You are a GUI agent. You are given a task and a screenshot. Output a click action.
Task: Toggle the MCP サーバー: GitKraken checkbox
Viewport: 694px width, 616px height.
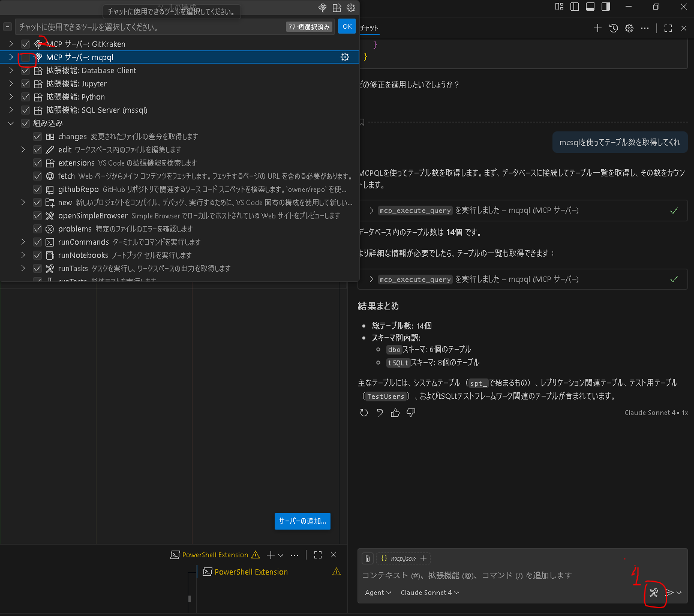point(25,44)
